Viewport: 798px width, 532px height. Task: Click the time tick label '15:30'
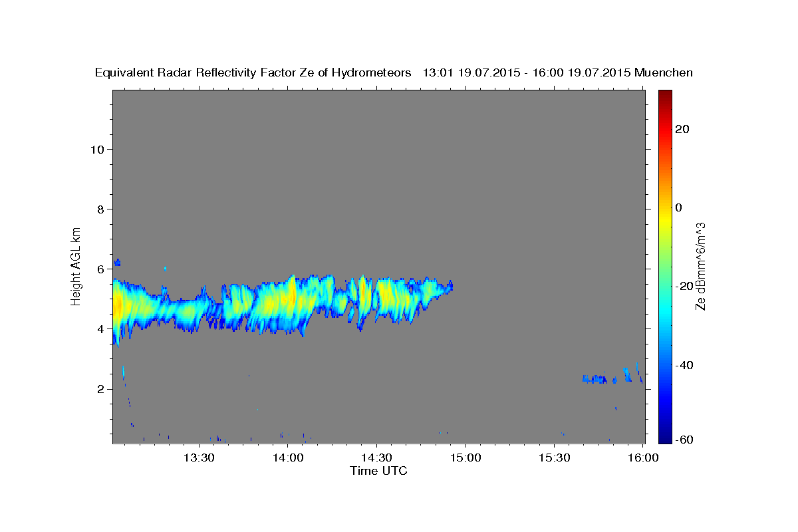tap(554, 458)
